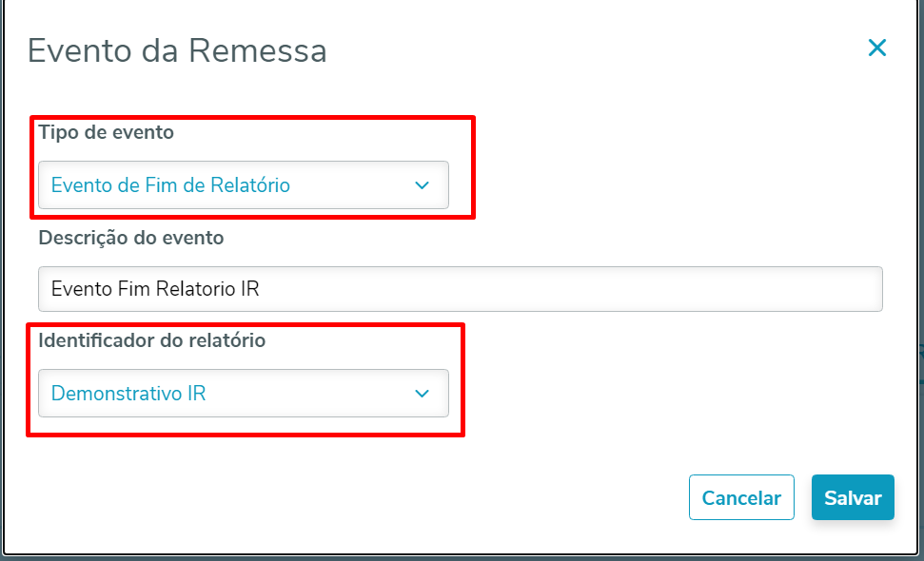Click the chevron arrow beside Demonstrativo IR
Image resolution: width=924 pixels, height=561 pixels.
point(423,394)
